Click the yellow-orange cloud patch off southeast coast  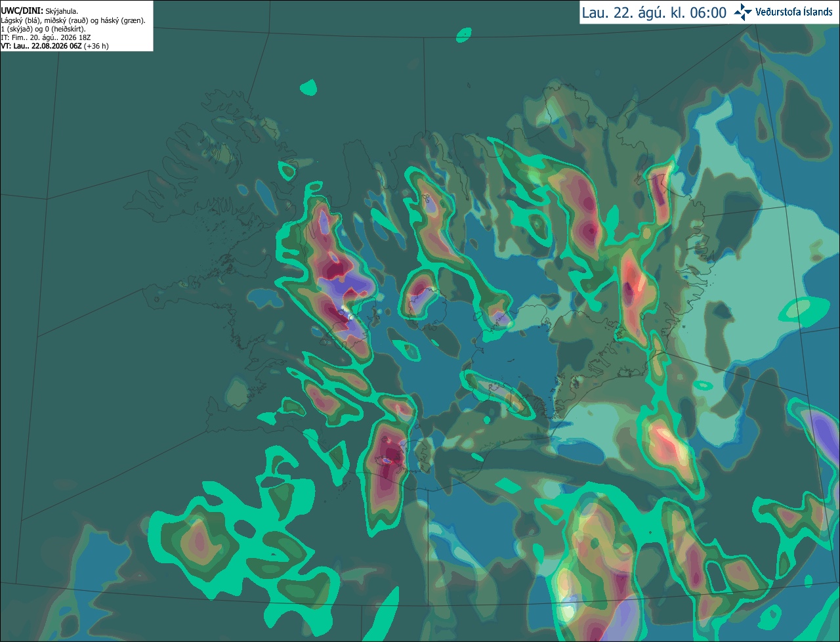[x=666, y=446]
